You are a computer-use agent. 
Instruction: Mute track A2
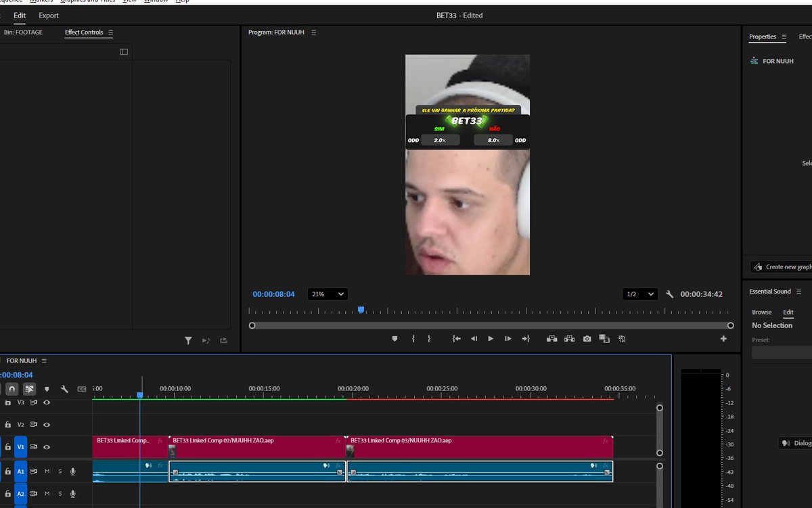click(x=47, y=494)
